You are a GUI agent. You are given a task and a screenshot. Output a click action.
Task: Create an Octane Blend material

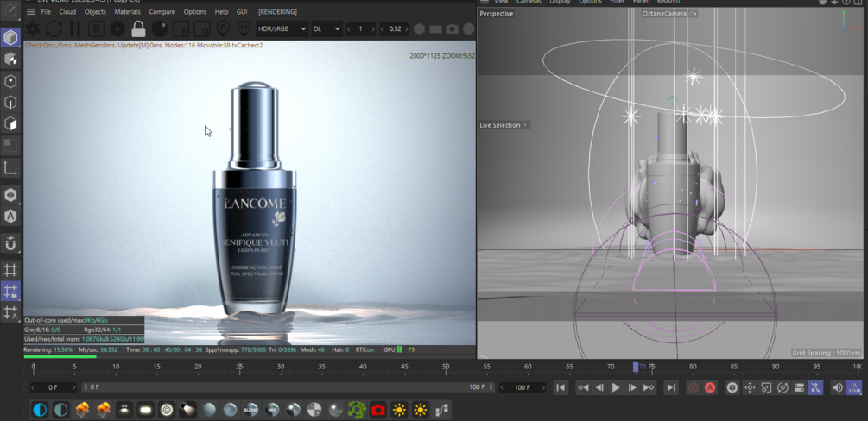[x=250, y=410]
